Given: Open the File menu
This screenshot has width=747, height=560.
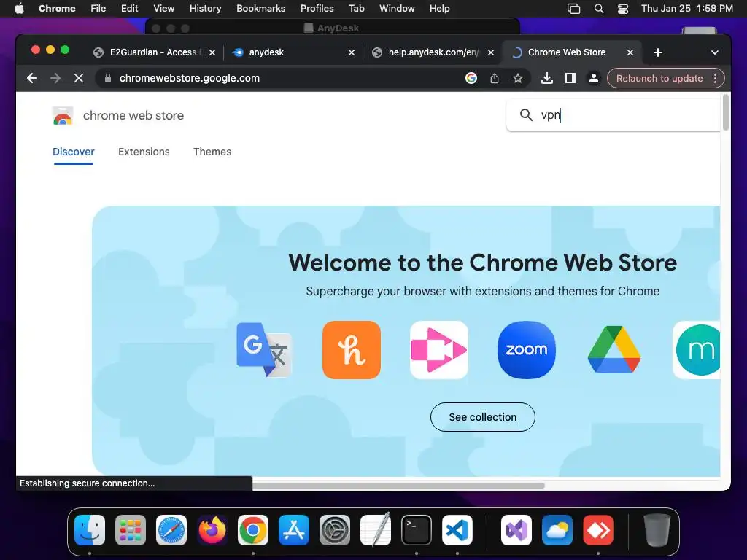Looking at the screenshot, I should point(98,8).
